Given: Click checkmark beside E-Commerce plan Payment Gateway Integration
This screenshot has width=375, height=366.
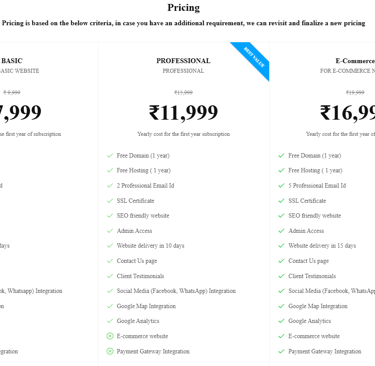Looking at the screenshot, I should [281, 351].
